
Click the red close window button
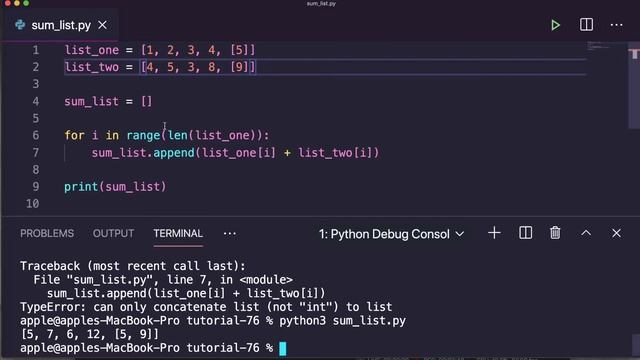[7, 2]
